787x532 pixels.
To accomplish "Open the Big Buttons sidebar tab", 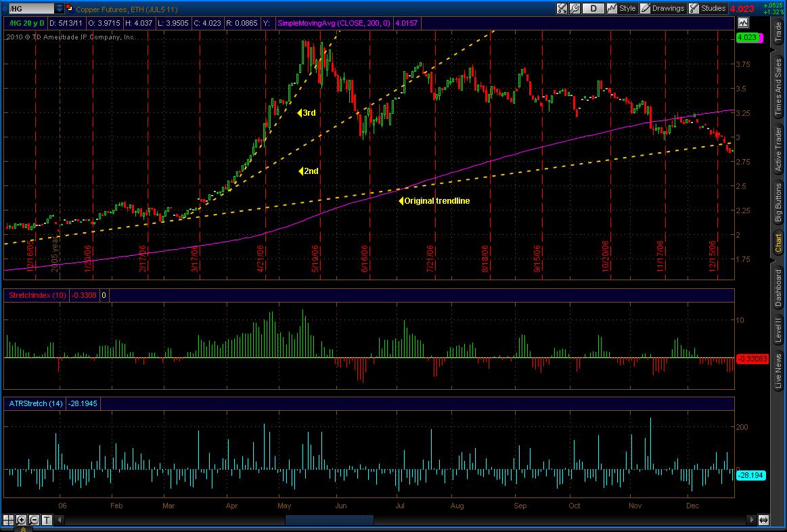I will pos(778,202).
